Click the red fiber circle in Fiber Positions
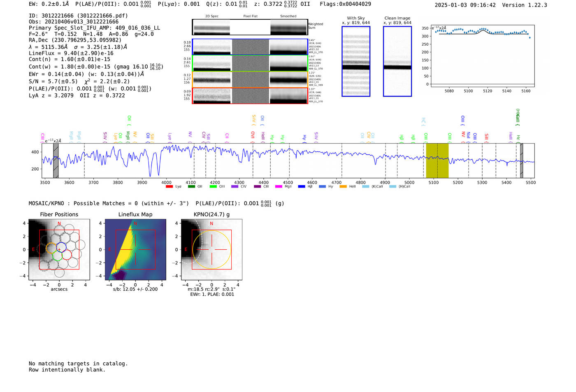 point(67,255)
